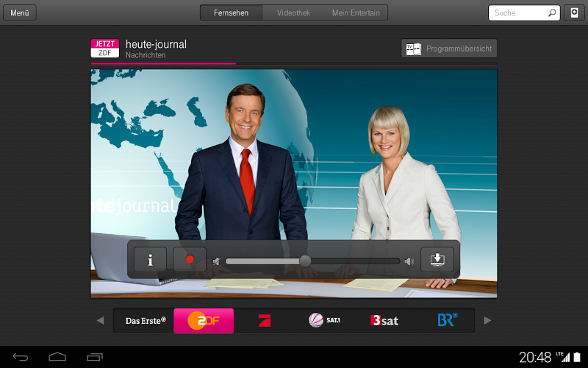
Task: Show programme info with the i button
Action: 150,260
